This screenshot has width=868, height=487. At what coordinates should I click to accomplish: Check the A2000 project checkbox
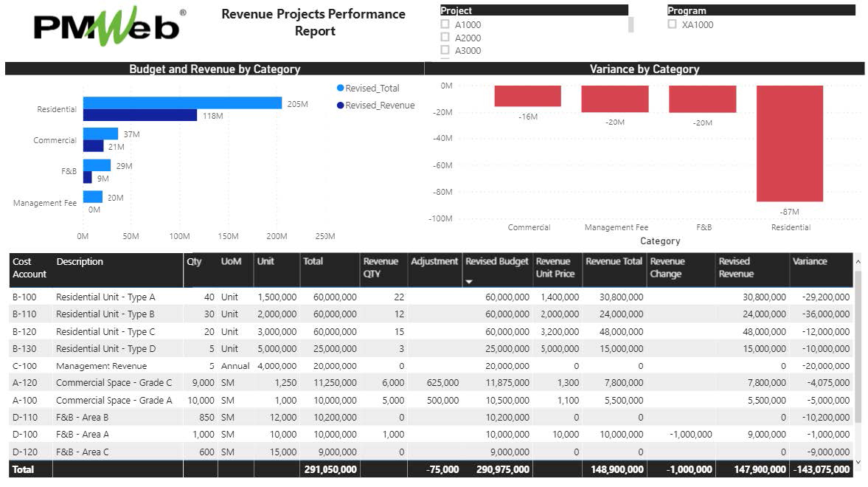pos(445,37)
